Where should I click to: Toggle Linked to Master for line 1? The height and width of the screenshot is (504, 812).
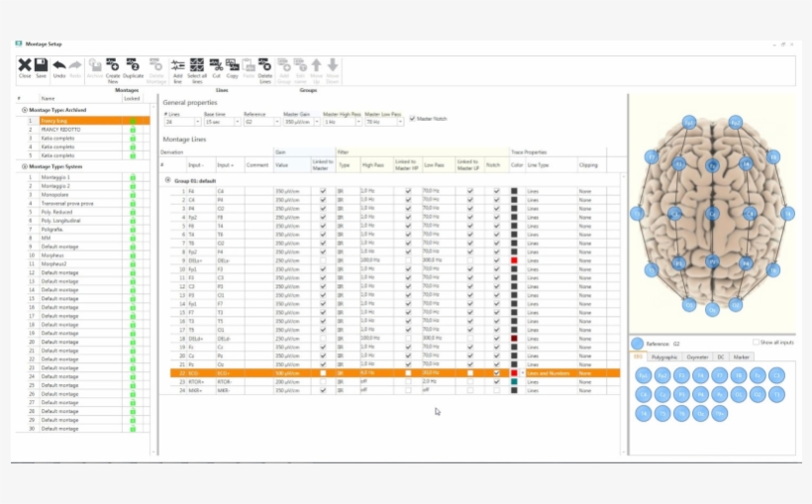[x=323, y=190]
